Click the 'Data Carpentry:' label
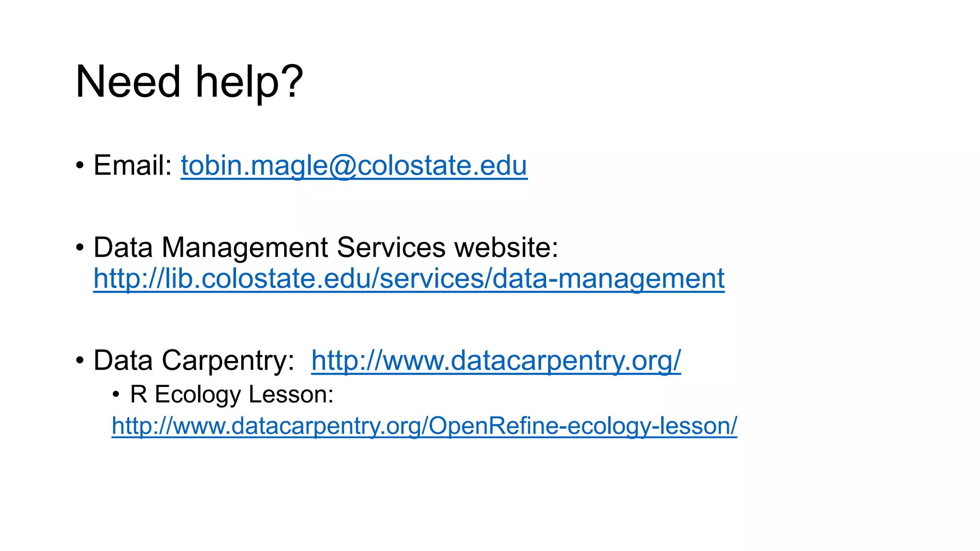 tap(194, 361)
